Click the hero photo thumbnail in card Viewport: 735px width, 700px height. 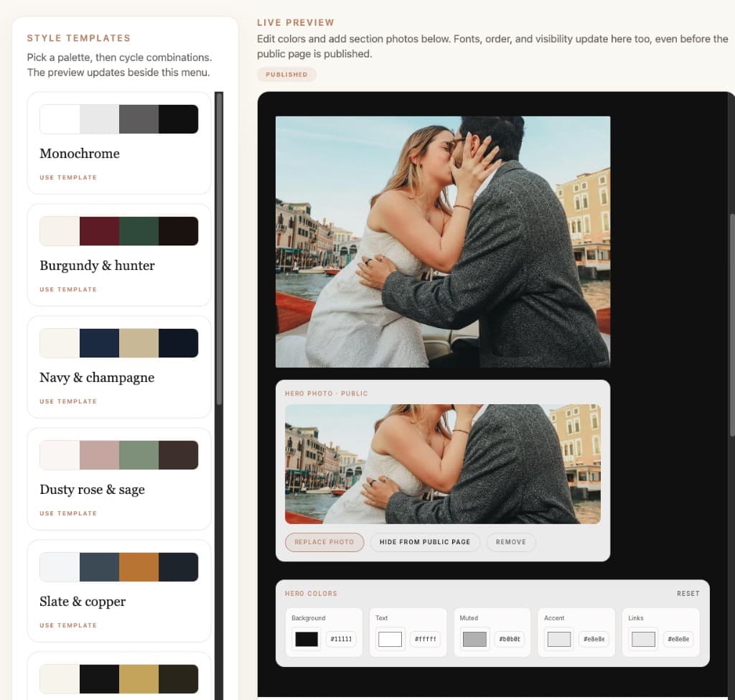point(443,465)
